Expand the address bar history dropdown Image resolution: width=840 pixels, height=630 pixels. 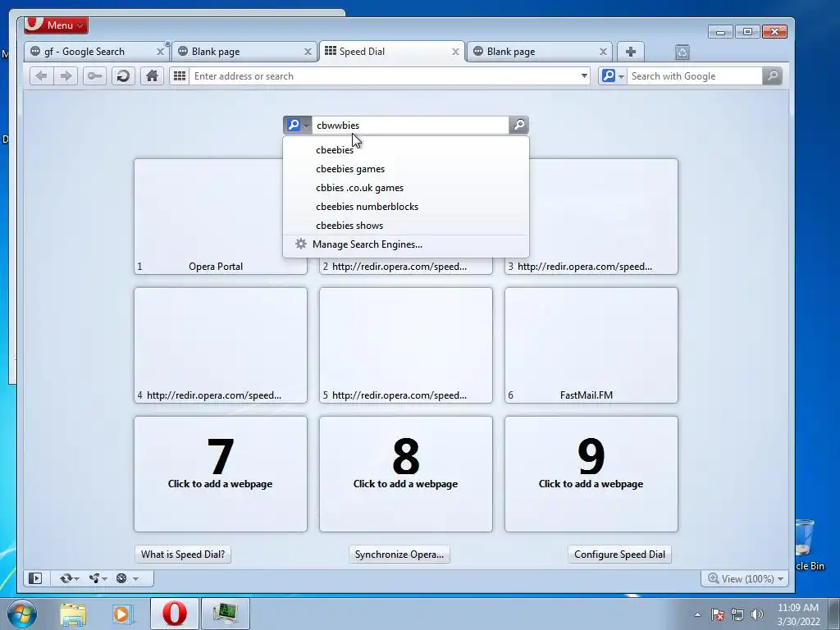click(584, 76)
